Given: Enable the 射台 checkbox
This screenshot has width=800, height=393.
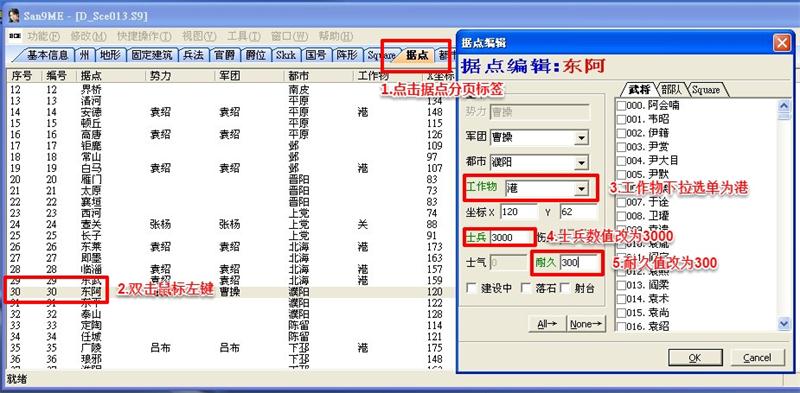Looking at the screenshot, I should click(x=564, y=288).
